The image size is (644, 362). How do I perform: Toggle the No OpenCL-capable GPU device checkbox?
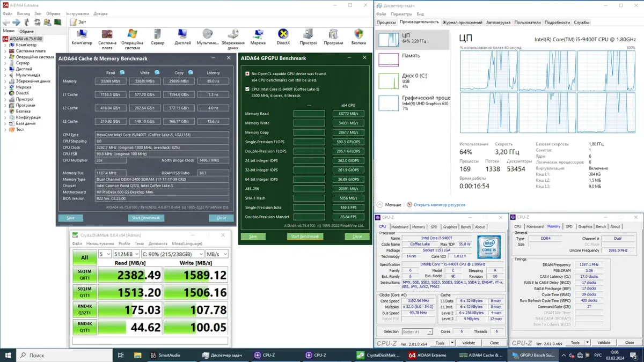click(247, 73)
